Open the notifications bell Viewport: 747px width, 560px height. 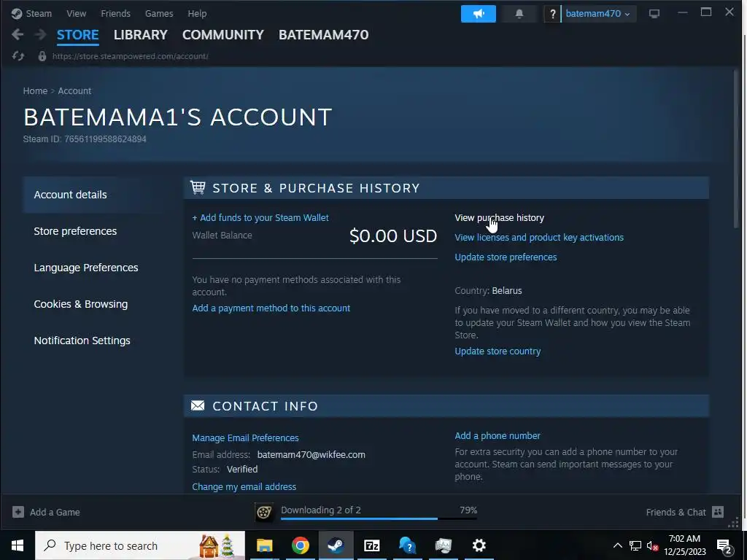coord(519,14)
